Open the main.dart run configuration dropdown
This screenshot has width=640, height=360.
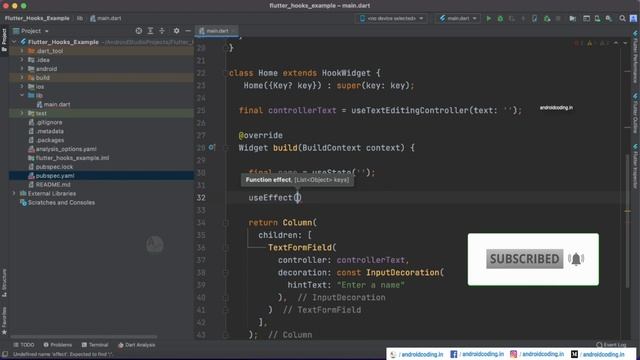458,18
